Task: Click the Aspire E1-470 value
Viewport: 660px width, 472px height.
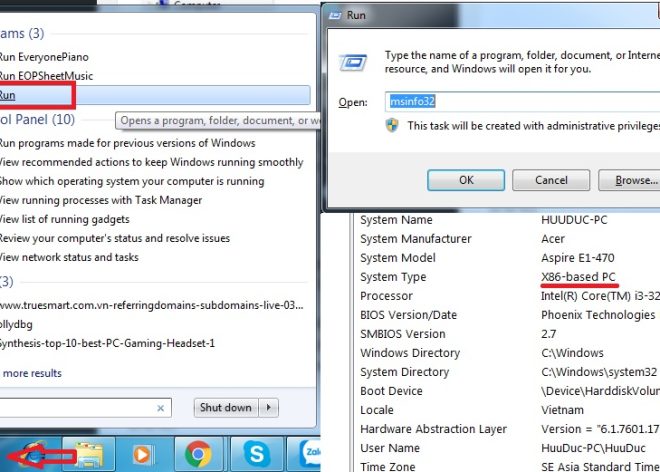Action: (578, 258)
